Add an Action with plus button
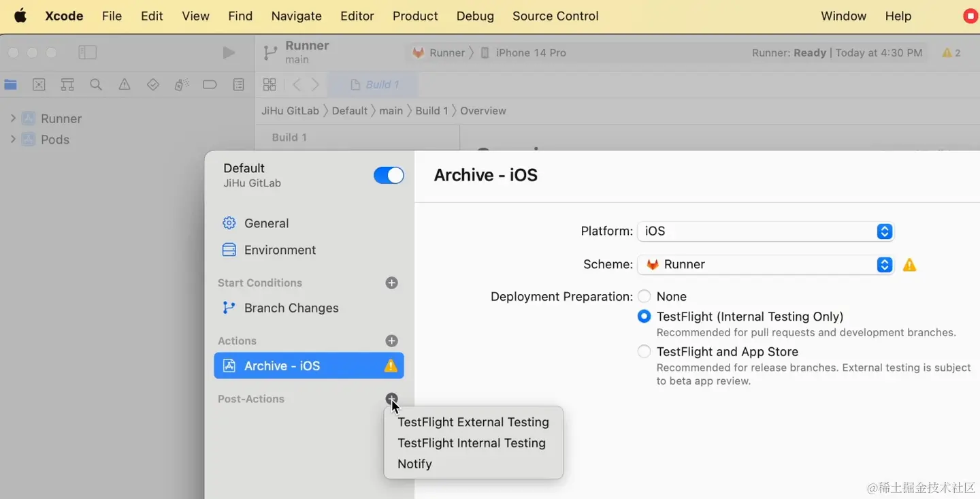This screenshot has height=499, width=980. coord(391,340)
